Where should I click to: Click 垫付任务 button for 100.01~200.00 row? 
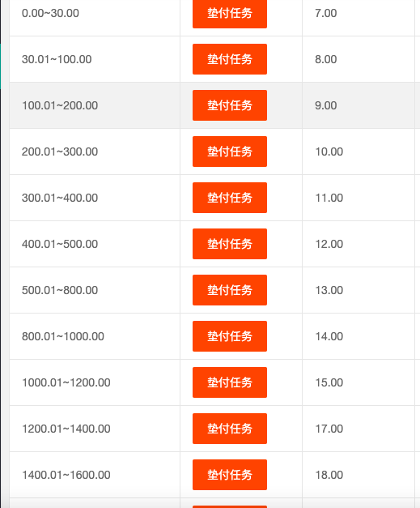pyautogui.click(x=230, y=105)
